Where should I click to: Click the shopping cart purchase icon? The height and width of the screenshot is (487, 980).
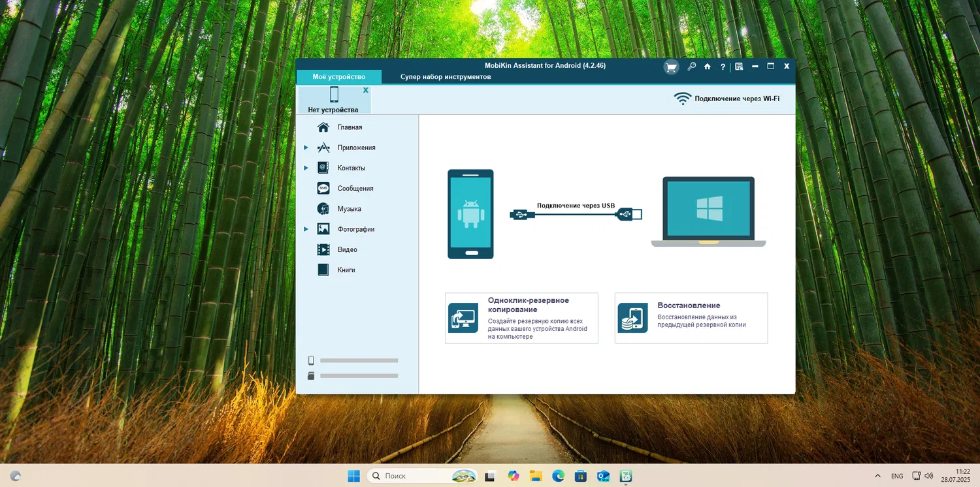click(x=671, y=67)
